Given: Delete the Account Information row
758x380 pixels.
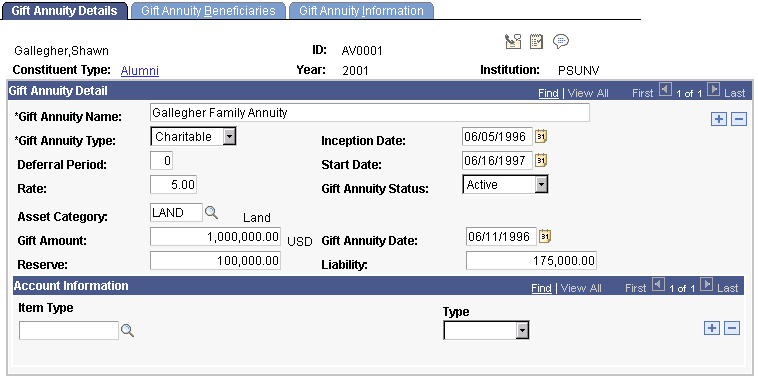Looking at the screenshot, I should (732, 328).
